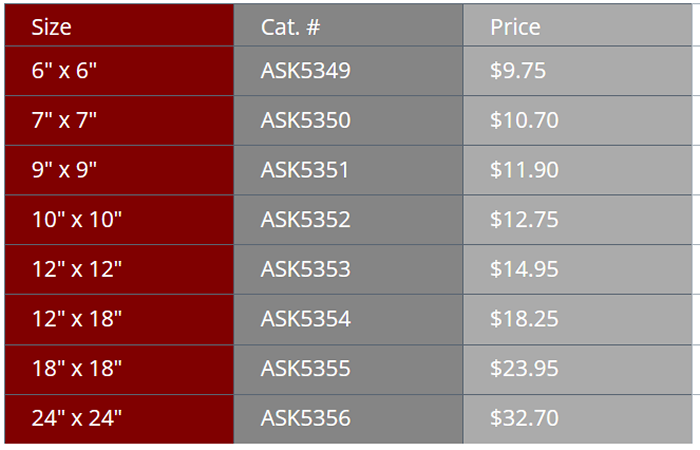Click the $12.75 price cell
Viewport: 700px width, 450px height.
tap(524, 220)
